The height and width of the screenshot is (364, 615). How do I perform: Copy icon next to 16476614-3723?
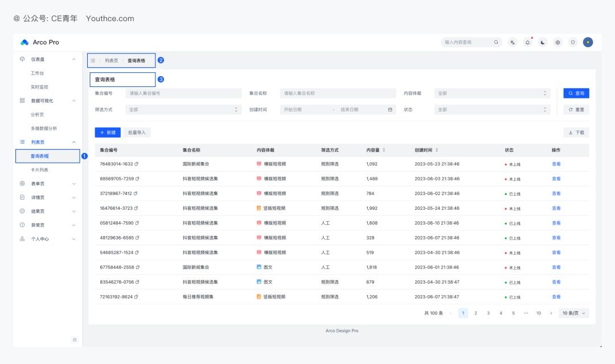pos(136,209)
